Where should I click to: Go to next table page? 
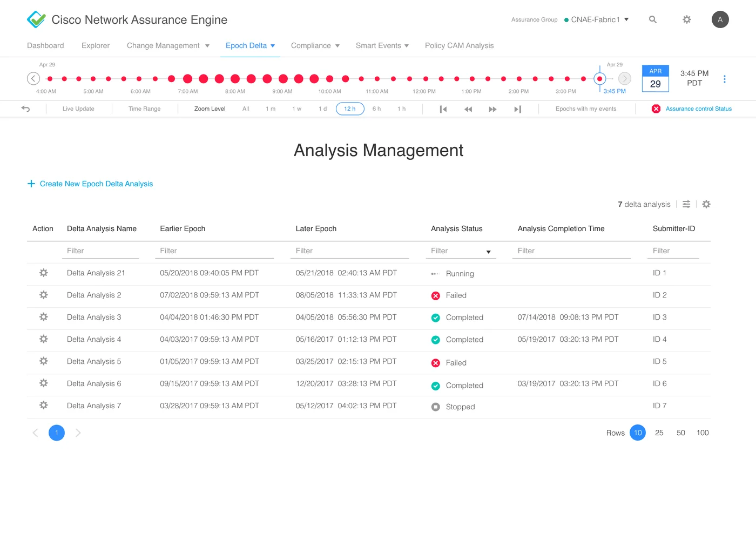tap(78, 433)
